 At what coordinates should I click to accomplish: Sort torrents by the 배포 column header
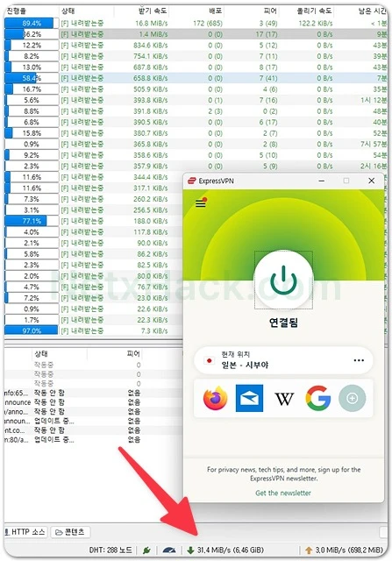196,11
